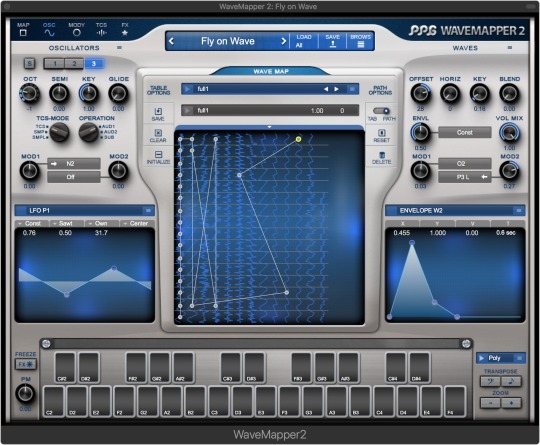Image resolution: width=540 pixels, height=445 pixels.
Task: Open ENVELOPE W2 panel menu icon
Action: 518,210
